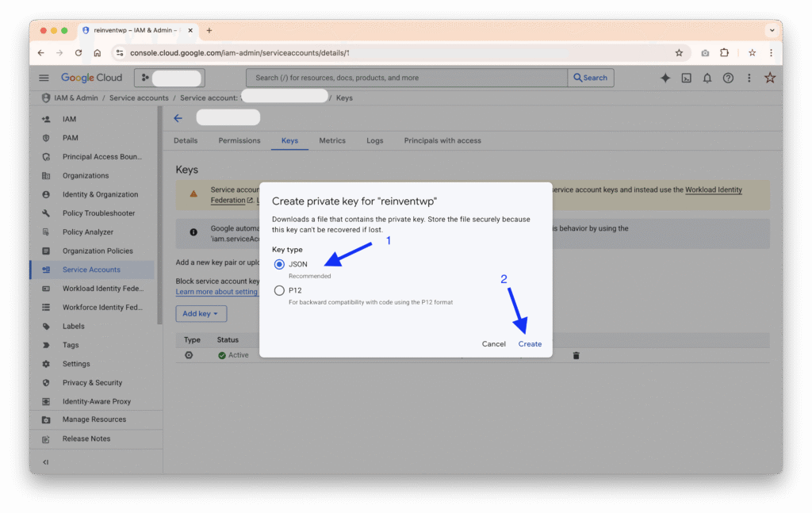This screenshot has height=513, width=812.
Task: Open the project selector dropdown
Action: tap(170, 78)
